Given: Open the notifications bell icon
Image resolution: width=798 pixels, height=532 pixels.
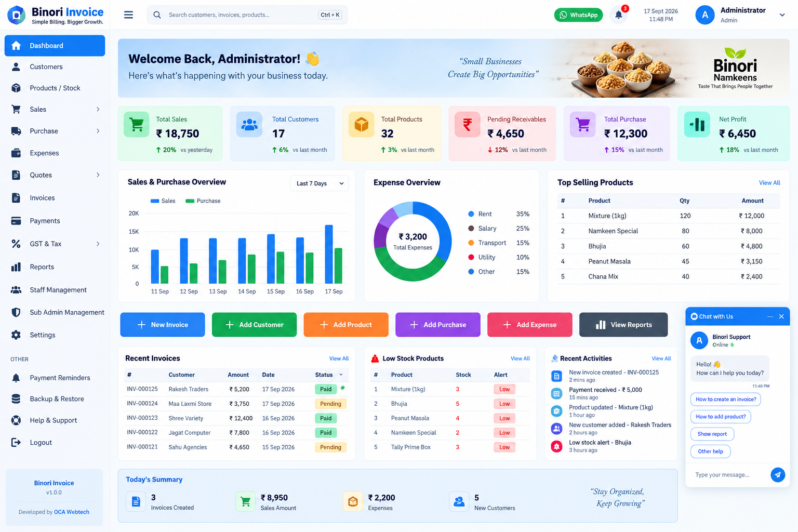Looking at the screenshot, I should click(x=619, y=15).
